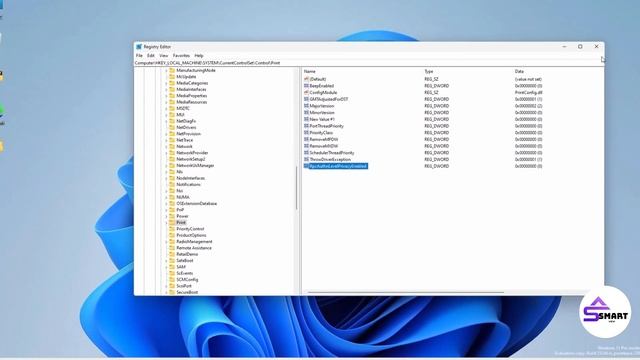Select the NetworkUxManager key
The width and height of the screenshot is (640, 360).
point(195,165)
